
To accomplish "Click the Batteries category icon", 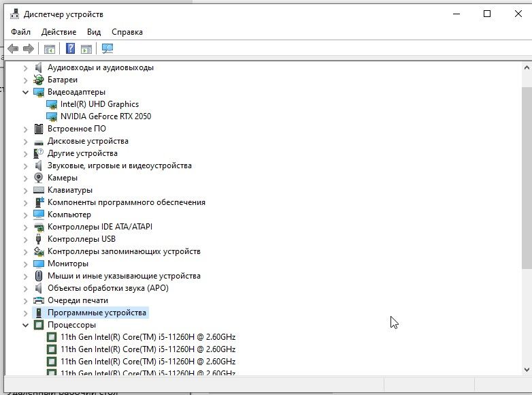I will click(x=39, y=80).
